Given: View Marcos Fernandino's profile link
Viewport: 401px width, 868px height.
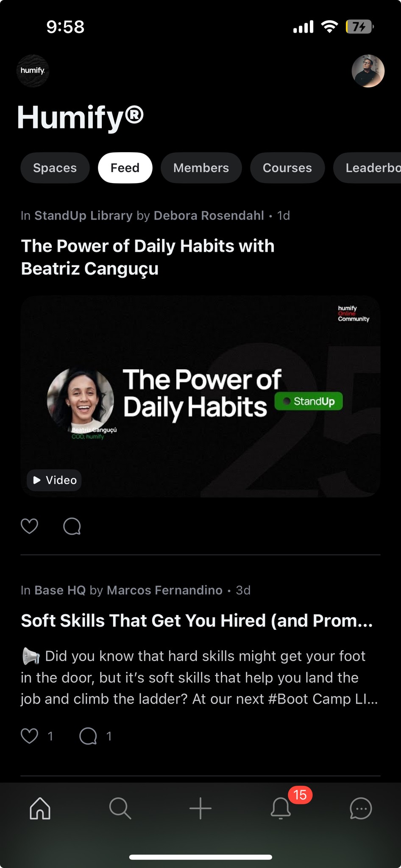Looking at the screenshot, I should pyautogui.click(x=164, y=590).
